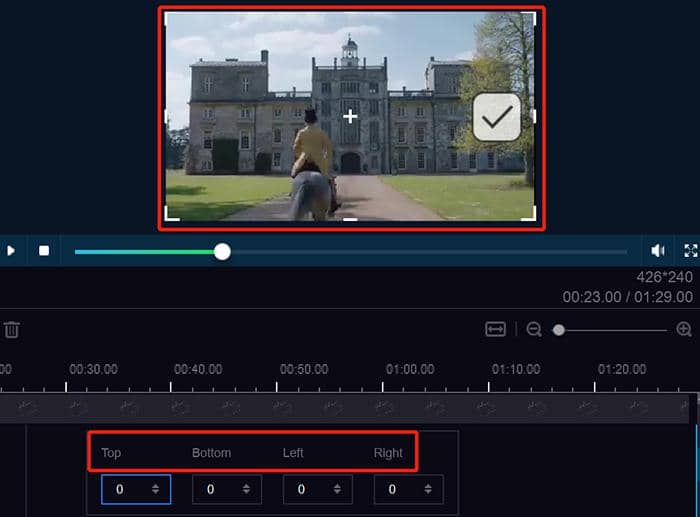Click the Left crop value stepper arrows

coord(337,489)
